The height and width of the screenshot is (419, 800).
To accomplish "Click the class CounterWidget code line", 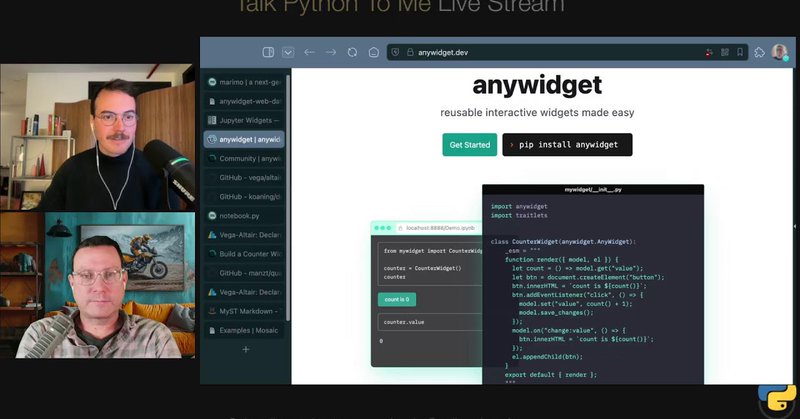I will [x=563, y=242].
